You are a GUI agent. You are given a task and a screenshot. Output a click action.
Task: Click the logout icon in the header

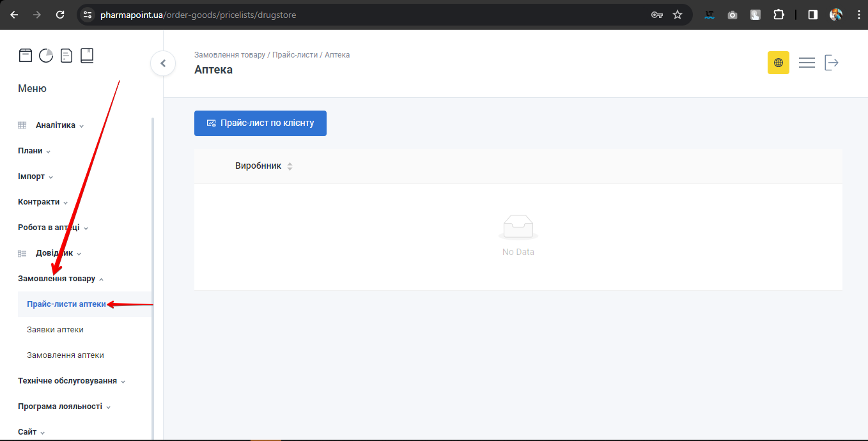coord(832,63)
